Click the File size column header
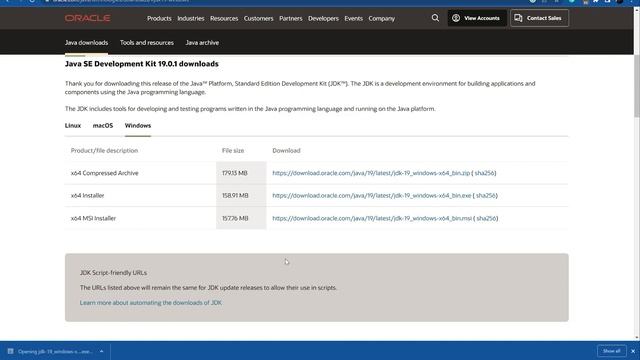This screenshot has height=360, width=640. [233, 151]
